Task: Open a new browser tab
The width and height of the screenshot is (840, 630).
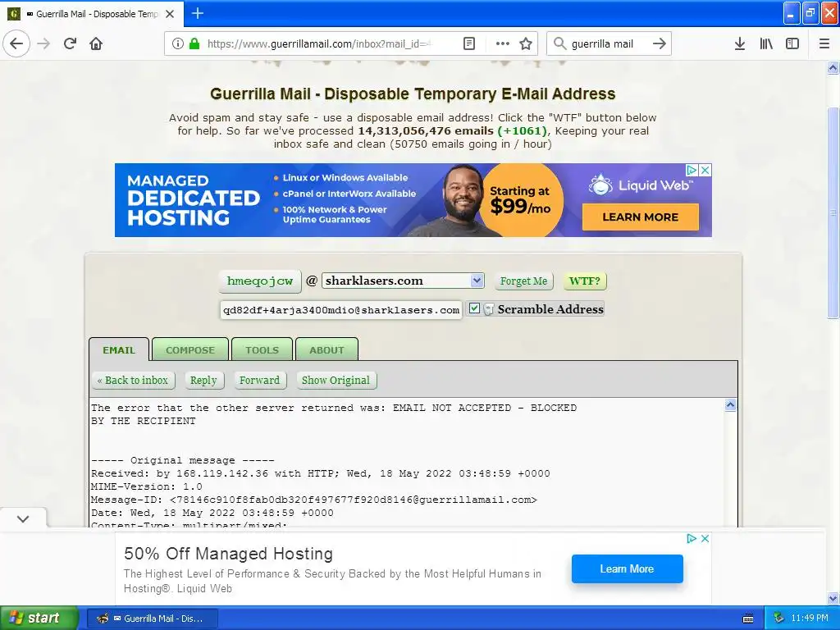Action: click(197, 13)
